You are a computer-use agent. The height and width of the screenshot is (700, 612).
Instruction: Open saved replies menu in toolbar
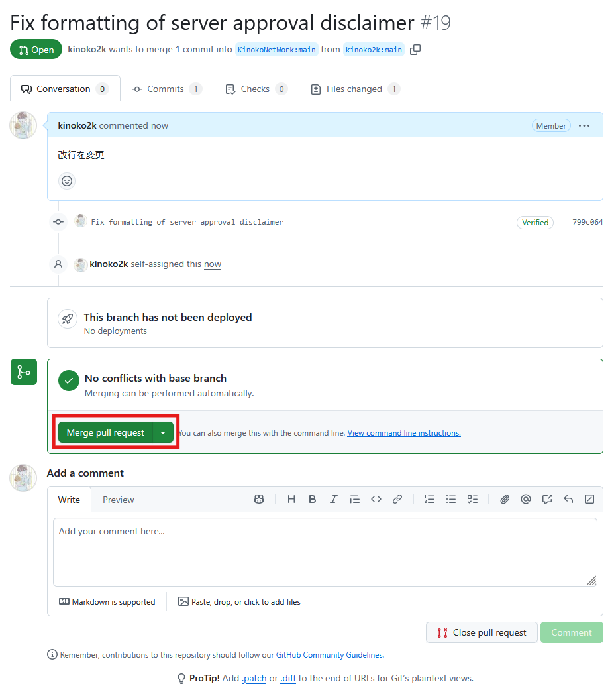568,500
